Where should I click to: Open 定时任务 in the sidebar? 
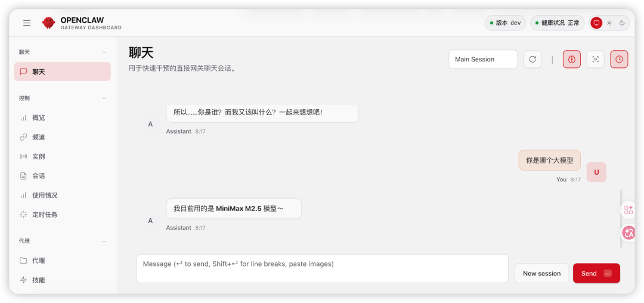click(x=63, y=214)
